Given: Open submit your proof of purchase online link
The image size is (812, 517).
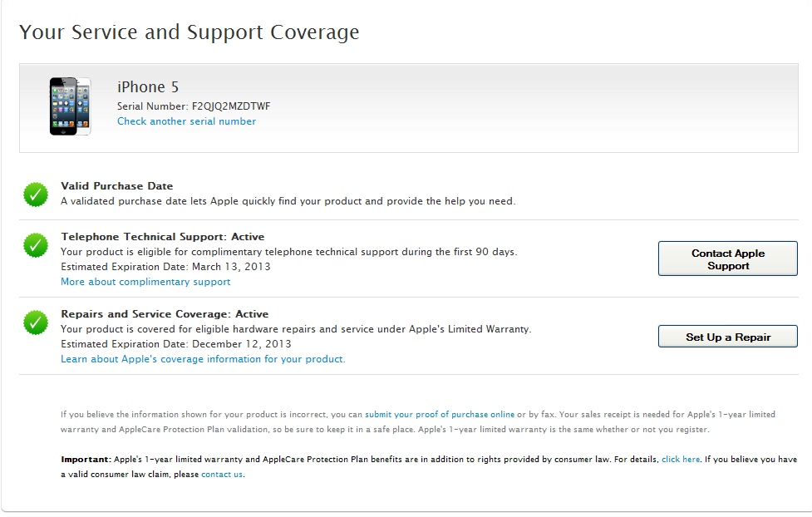Looking at the screenshot, I should point(440,414).
